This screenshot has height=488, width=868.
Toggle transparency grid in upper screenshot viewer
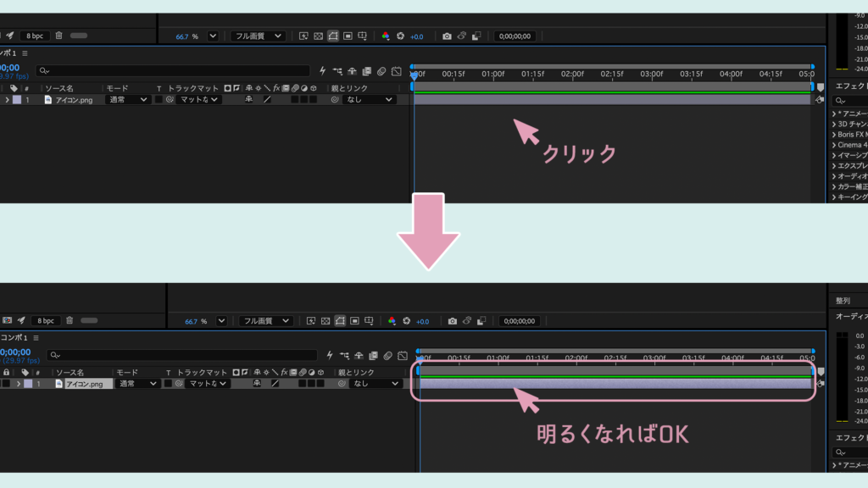point(319,36)
